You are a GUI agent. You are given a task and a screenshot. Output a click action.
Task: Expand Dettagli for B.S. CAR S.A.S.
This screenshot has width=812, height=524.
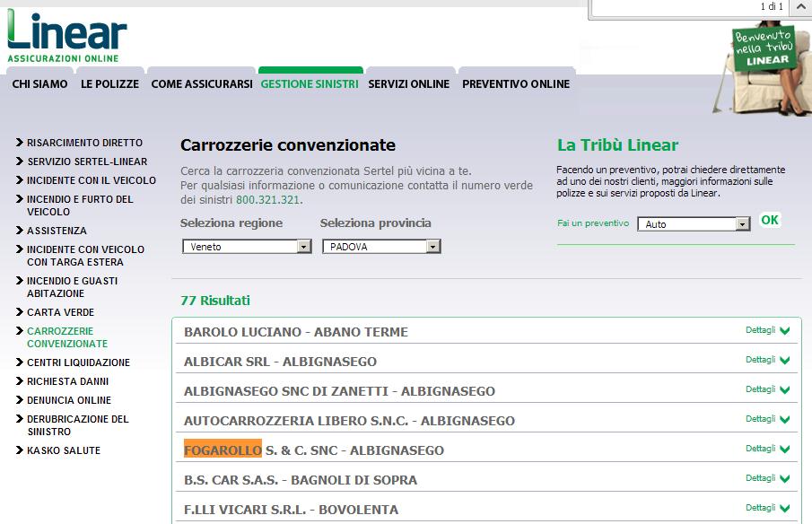click(x=767, y=478)
